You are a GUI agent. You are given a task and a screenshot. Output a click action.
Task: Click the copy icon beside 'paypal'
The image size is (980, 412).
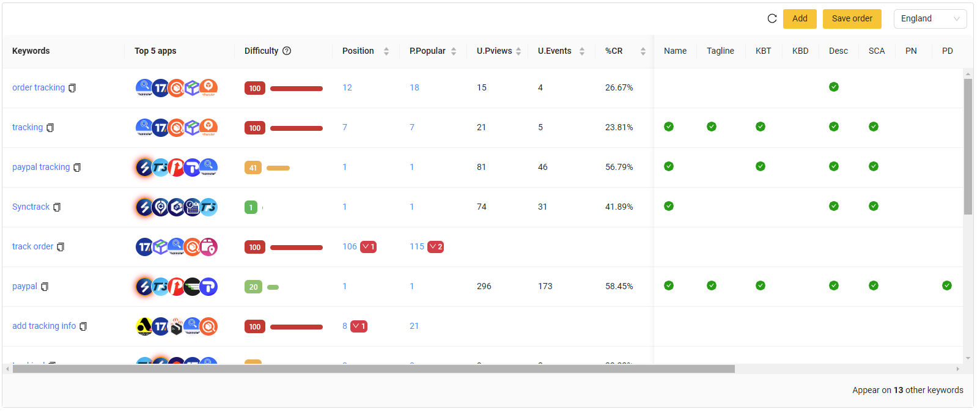(45, 287)
